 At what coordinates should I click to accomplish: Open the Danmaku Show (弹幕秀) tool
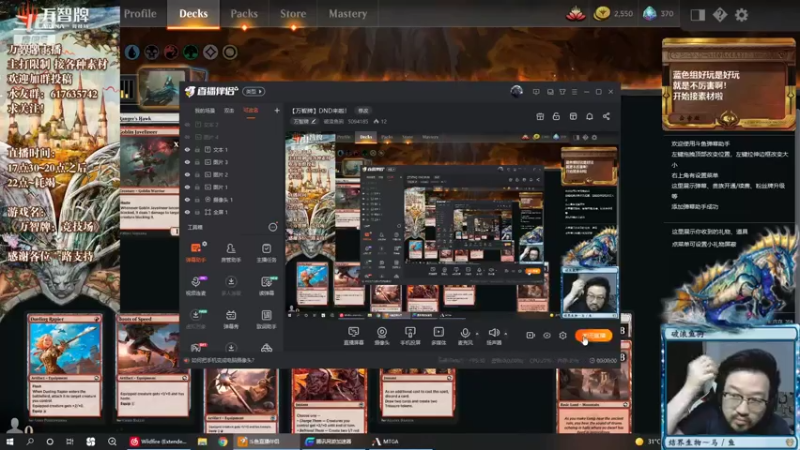[x=231, y=319]
